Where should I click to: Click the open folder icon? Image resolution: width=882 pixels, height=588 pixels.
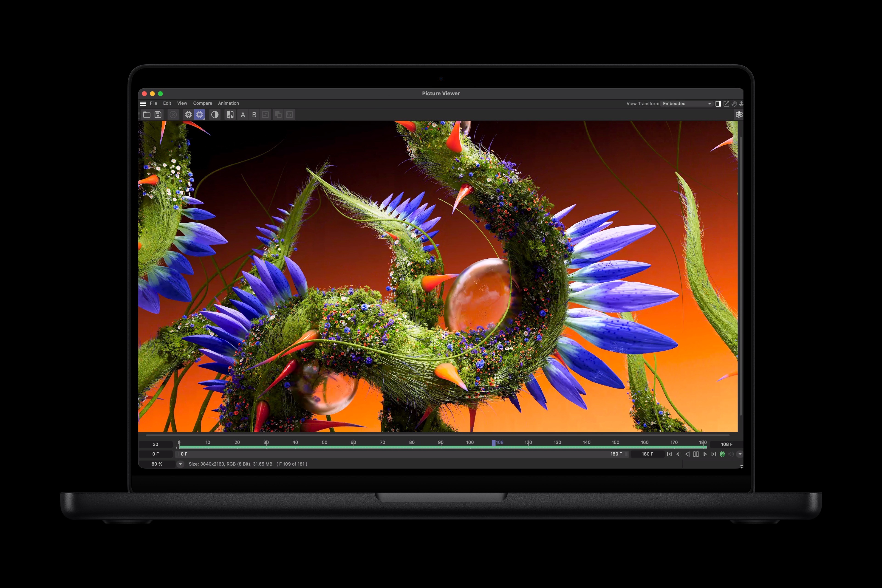tap(147, 115)
